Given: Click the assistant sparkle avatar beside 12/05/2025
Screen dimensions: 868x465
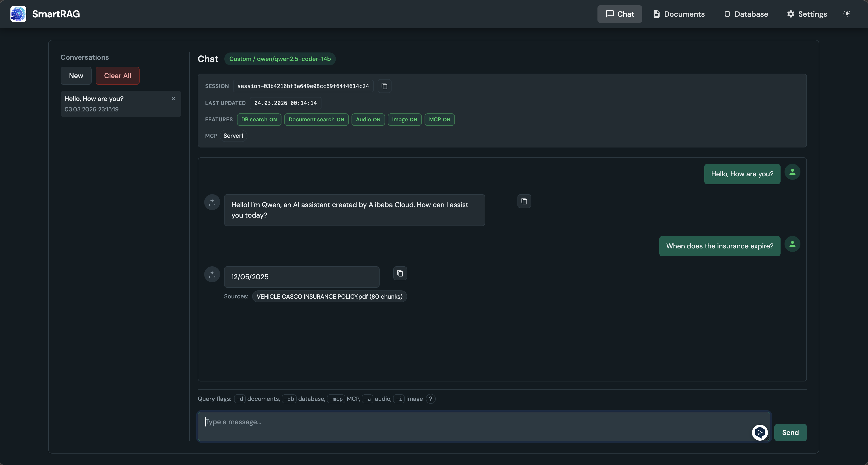Looking at the screenshot, I should pyautogui.click(x=212, y=275).
